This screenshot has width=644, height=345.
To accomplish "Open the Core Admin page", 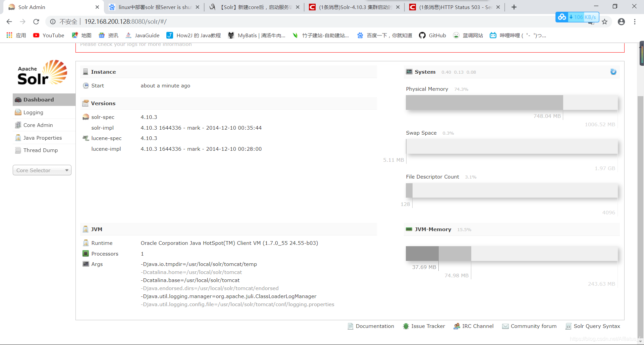I will coord(44,125).
